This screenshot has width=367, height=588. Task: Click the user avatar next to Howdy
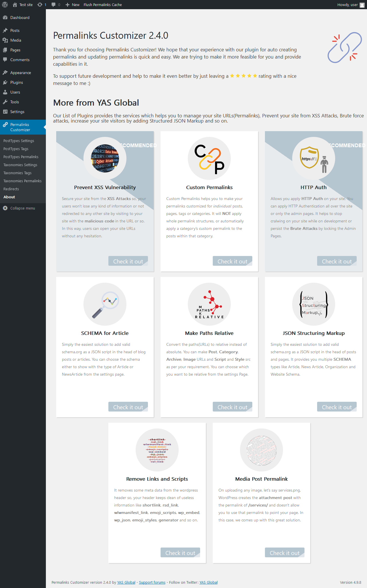coord(362,5)
